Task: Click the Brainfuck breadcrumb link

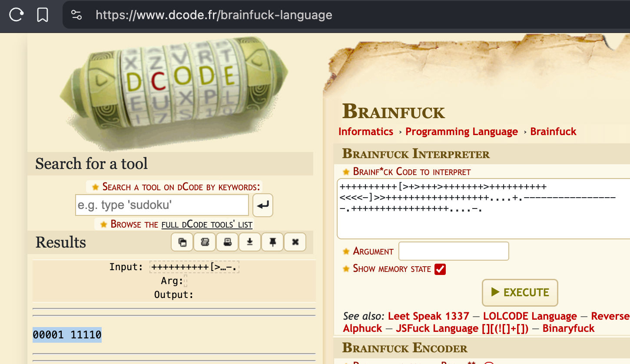Action: tap(553, 132)
